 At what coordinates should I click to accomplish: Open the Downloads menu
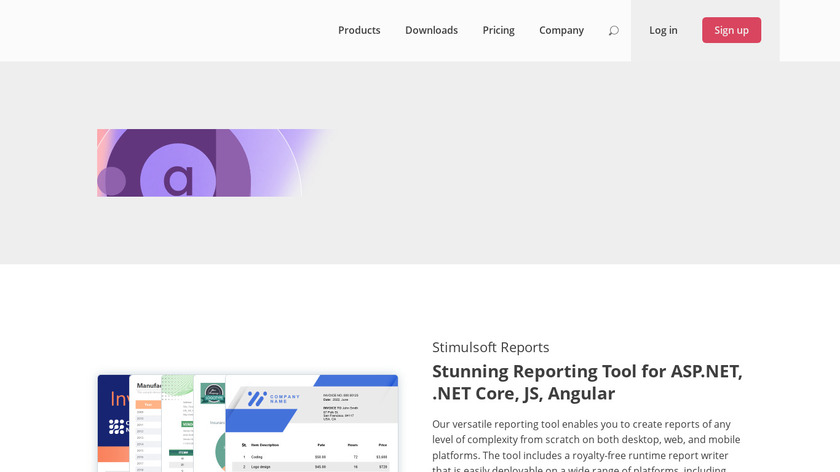431,31
